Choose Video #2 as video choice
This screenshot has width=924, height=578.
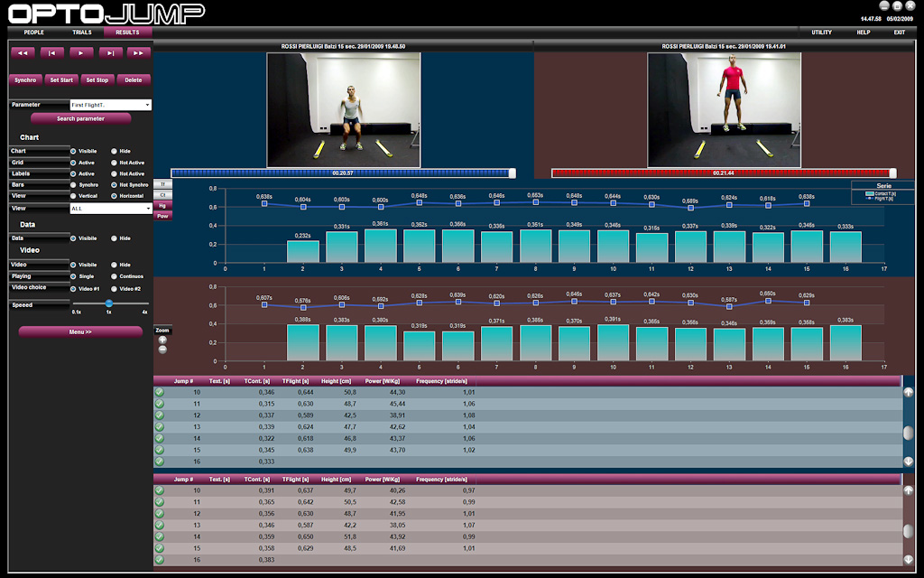tap(115, 289)
